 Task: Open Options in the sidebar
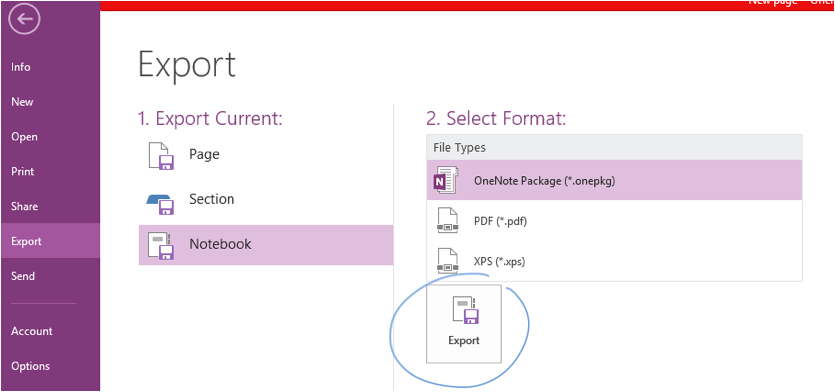tap(30, 366)
